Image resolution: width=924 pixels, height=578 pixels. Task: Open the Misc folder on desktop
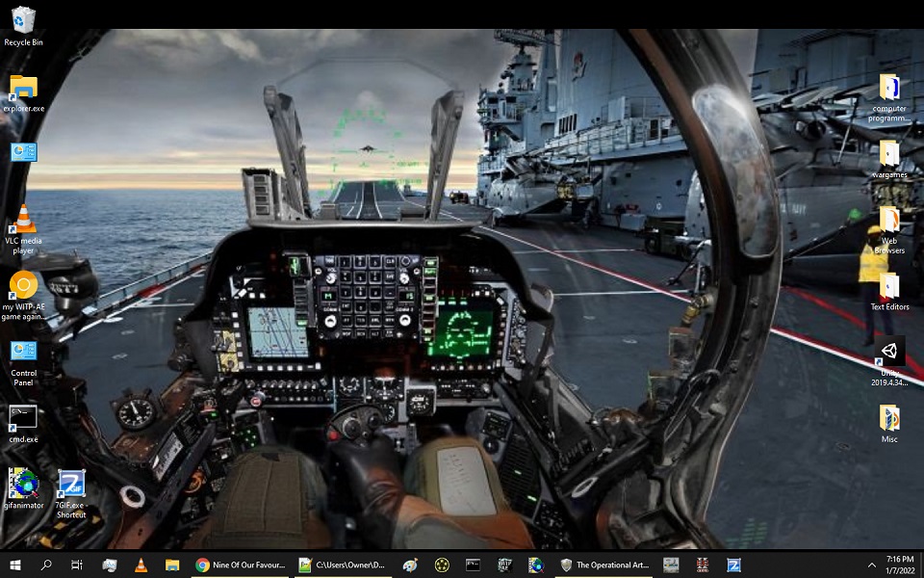[889, 423]
